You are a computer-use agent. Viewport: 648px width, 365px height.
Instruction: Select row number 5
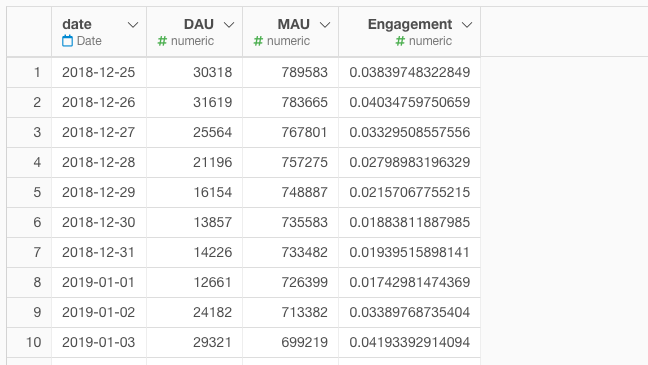29,192
